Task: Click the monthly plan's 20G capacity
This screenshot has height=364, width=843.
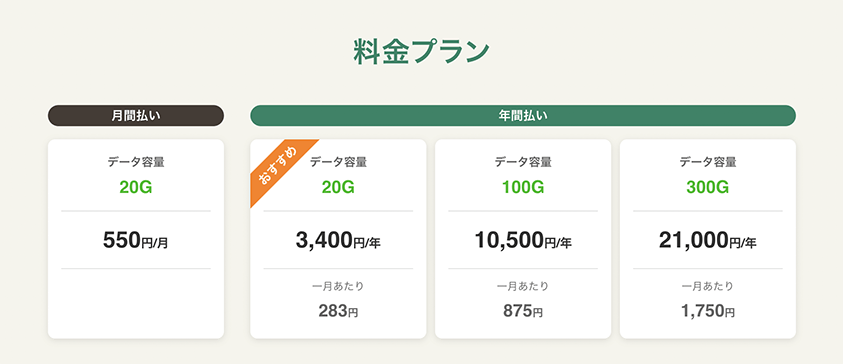Action: click(136, 187)
